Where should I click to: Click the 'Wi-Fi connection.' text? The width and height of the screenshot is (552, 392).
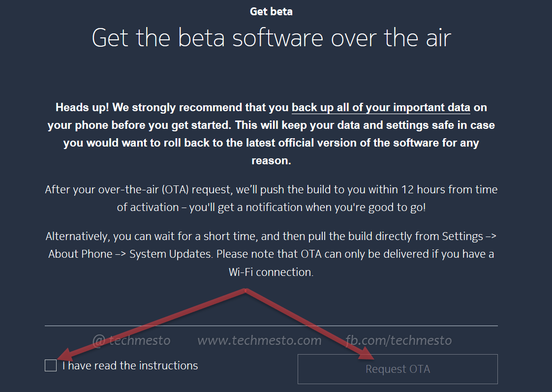[271, 272]
